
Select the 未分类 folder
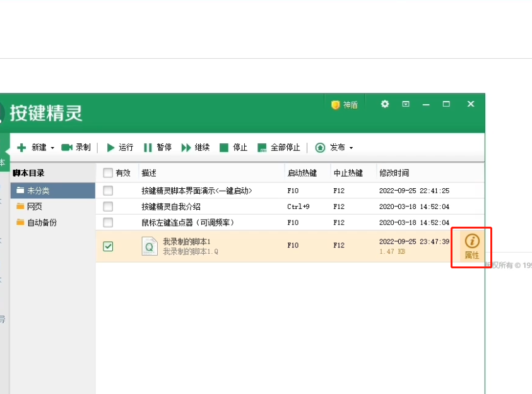tap(53, 191)
